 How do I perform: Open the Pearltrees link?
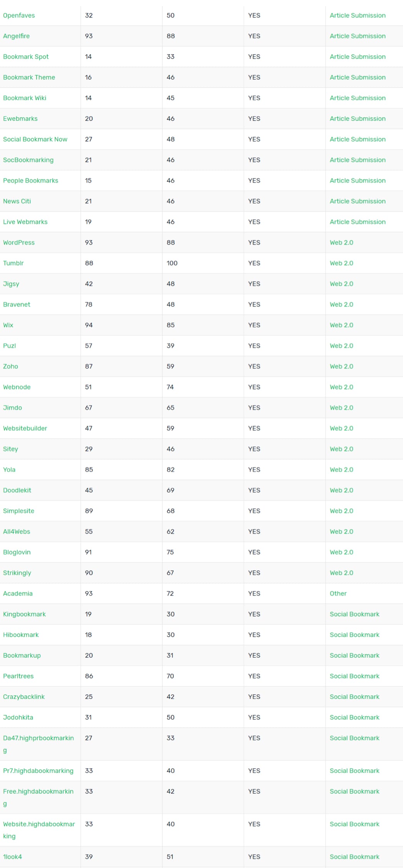(18, 676)
